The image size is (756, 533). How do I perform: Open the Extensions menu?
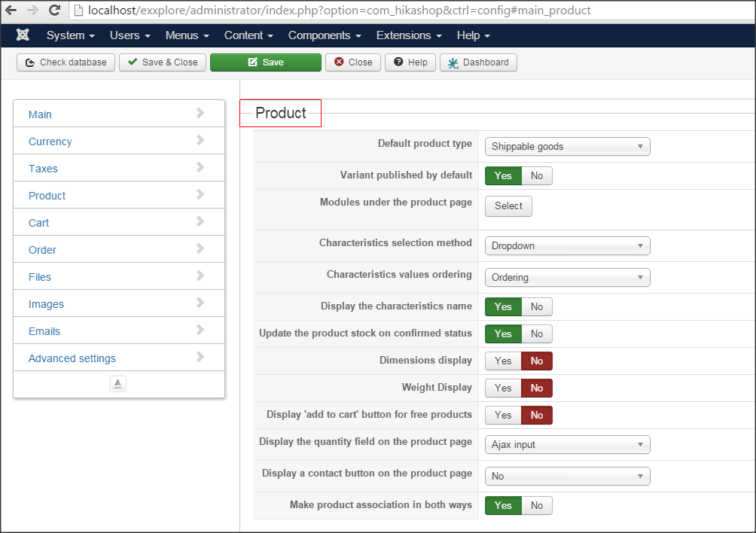point(409,35)
